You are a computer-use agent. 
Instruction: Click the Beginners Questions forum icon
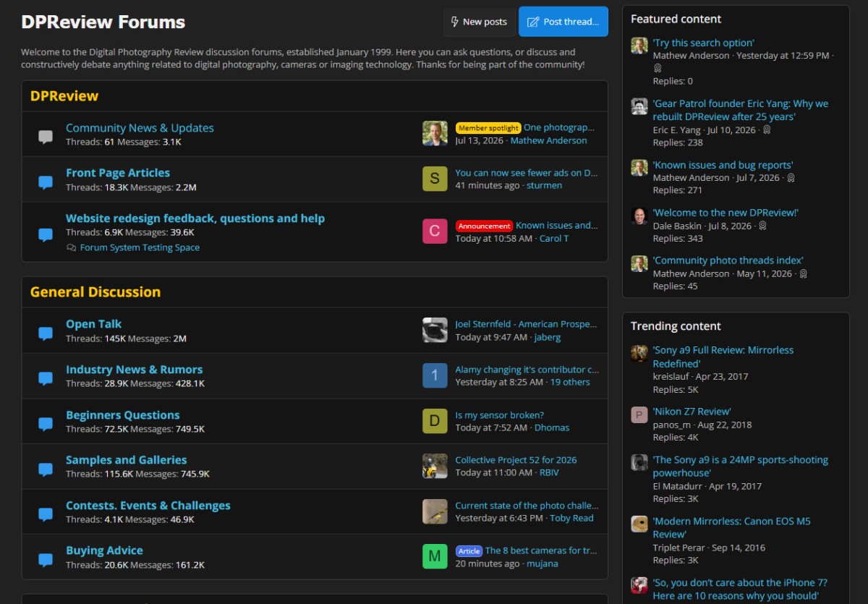pyautogui.click(x=46, y=423)
